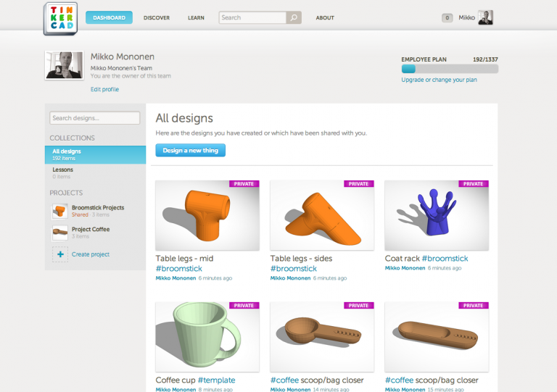The image size is (557, 392).
Task: Open the Dashboard tab
Action: 109,17
